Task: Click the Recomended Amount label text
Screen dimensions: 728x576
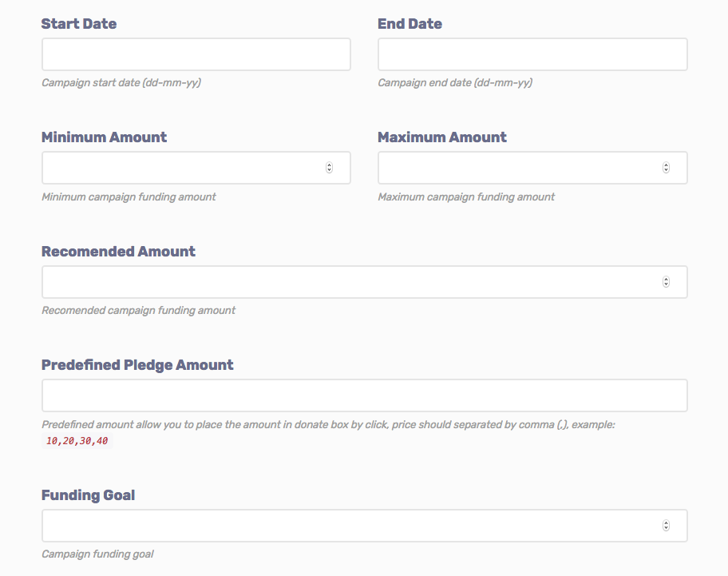Action: point(118,252)
